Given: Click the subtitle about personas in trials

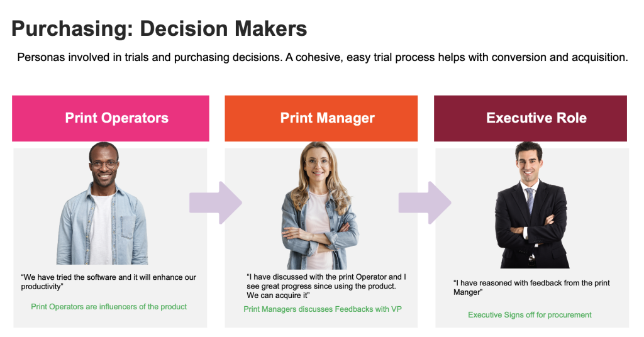Looking at the screenshot, I should tap(322, 58).
